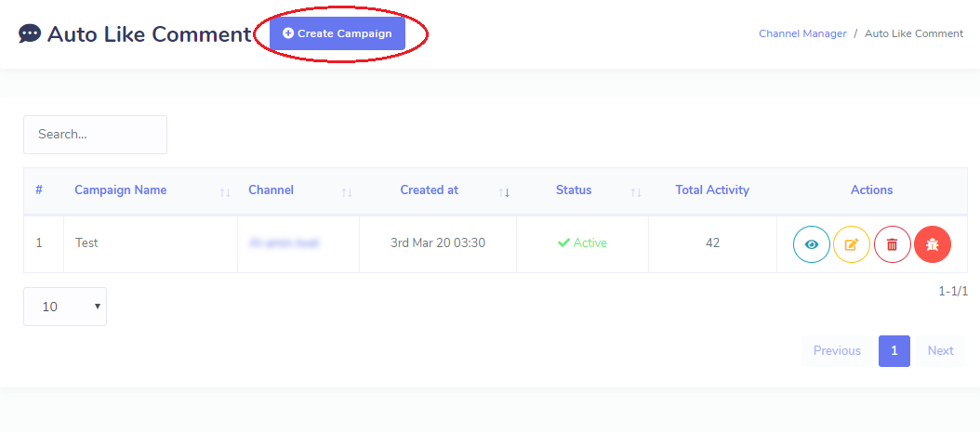Open the blurred channel link in the row

click(285, 242)
